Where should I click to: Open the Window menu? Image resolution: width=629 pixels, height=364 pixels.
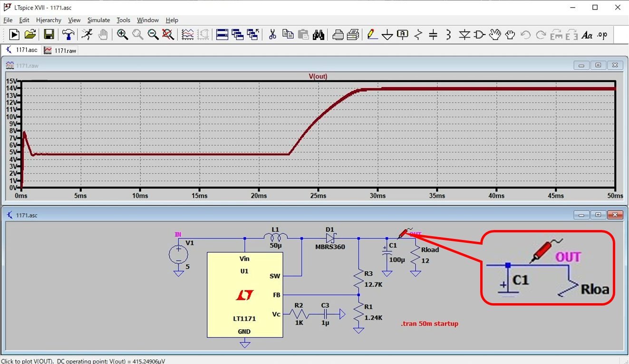click(x=148, y=20)
